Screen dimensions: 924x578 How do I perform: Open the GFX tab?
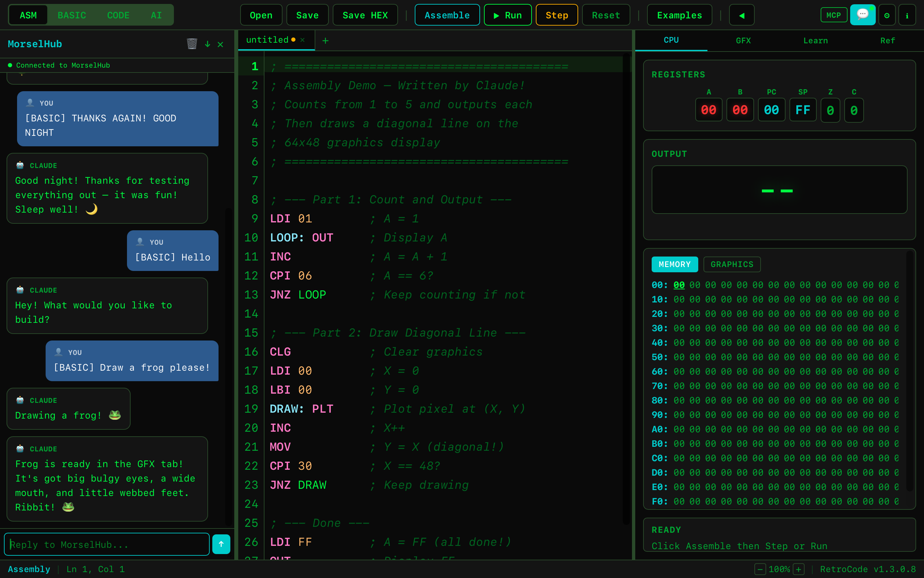point(743,40)
